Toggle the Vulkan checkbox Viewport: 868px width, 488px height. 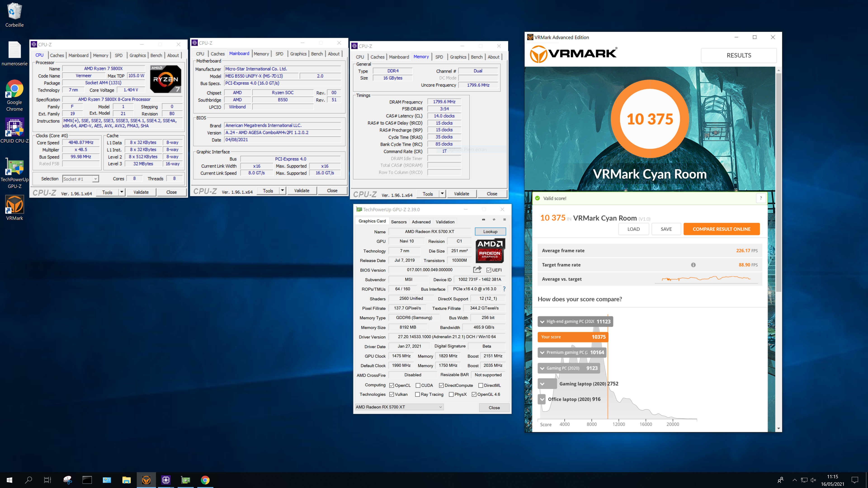[392, 394]
